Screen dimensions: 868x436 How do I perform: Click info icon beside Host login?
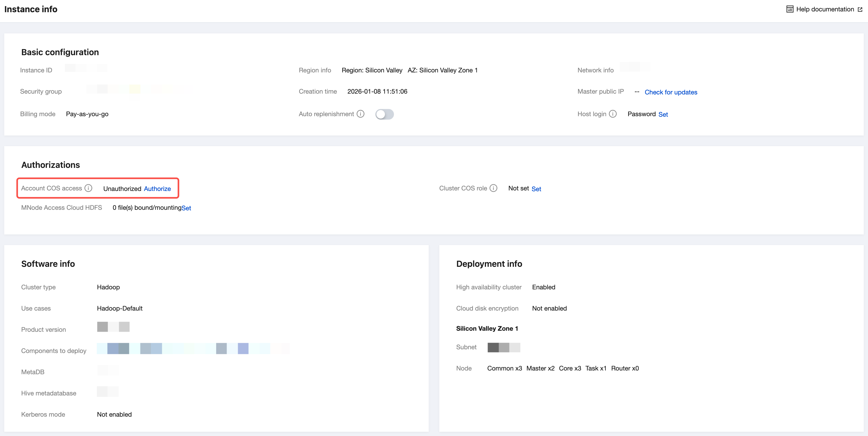613,114
